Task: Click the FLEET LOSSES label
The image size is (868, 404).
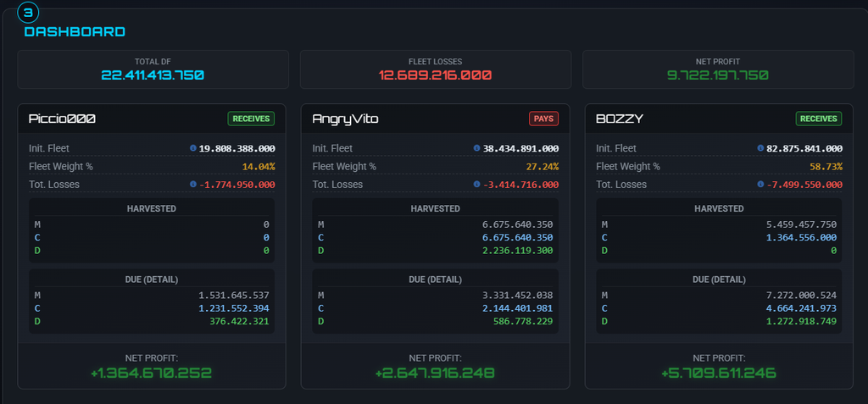Action: click(435, 62)
